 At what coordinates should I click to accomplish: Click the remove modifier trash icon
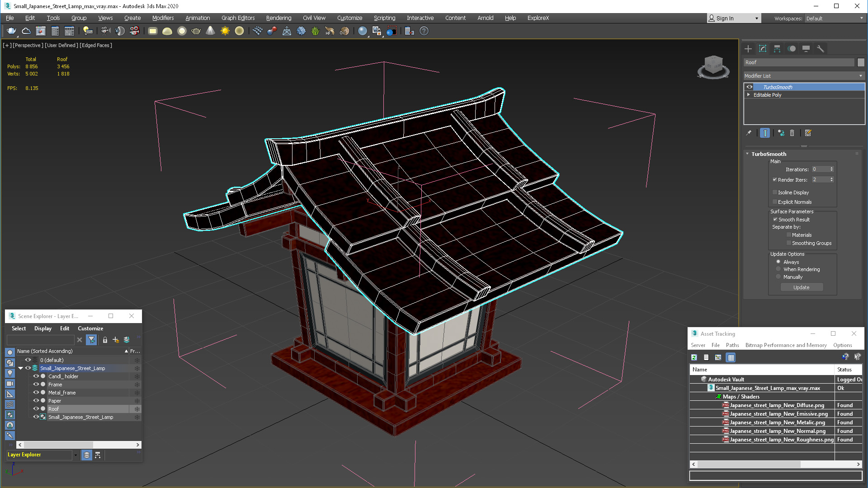tap(792, 133)
